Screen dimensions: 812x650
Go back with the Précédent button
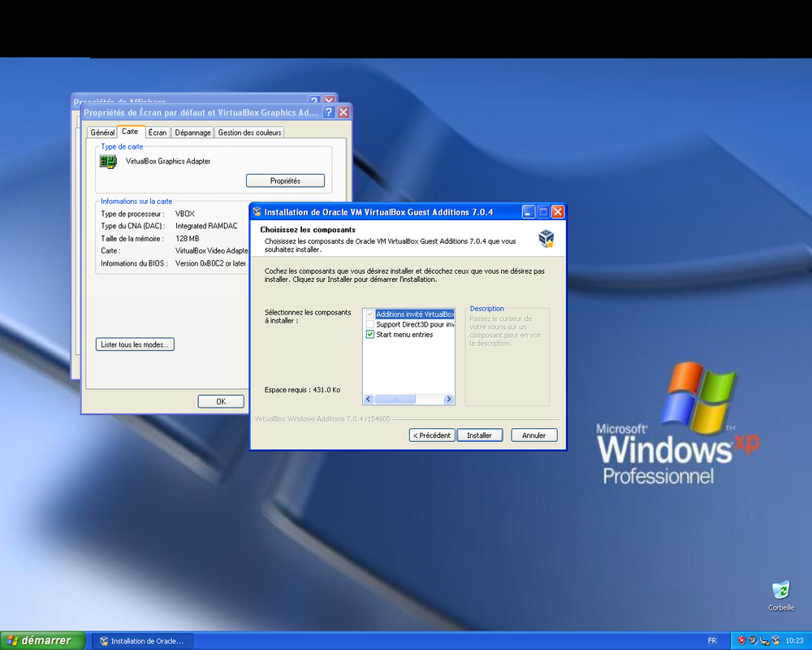click(x=432, y=435)
